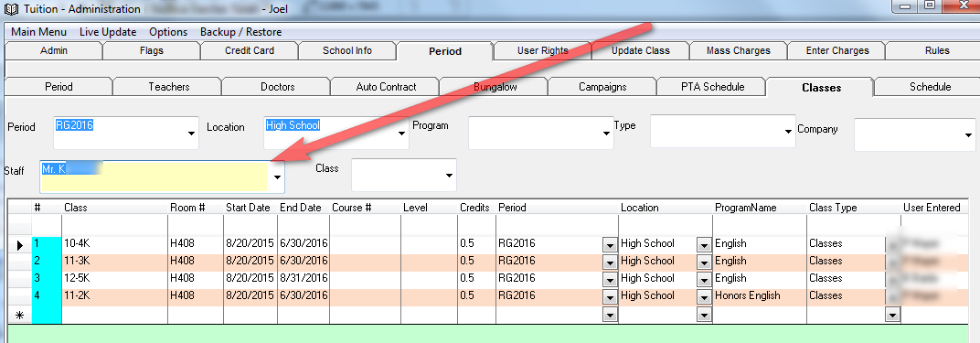Sort by the Credits column header
Image resolution: width=980 pixels, height=343 pixels.
[476, 208]
